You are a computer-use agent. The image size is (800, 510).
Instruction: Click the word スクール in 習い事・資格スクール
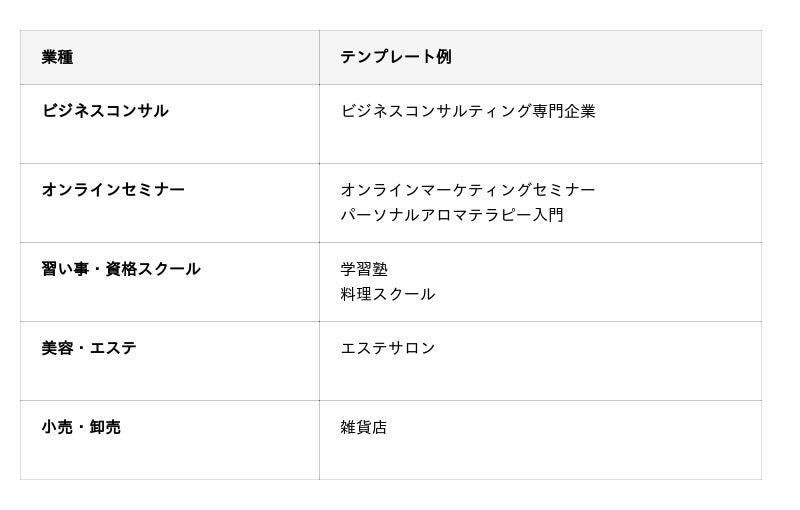pos(169,269)
